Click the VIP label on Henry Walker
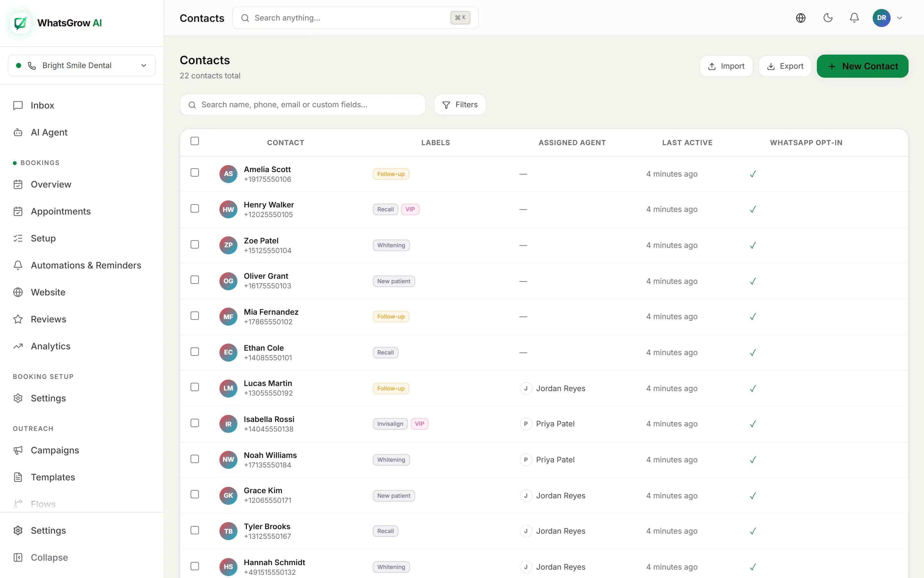Screen dimensions: 924x578 (x=410, y=209)
